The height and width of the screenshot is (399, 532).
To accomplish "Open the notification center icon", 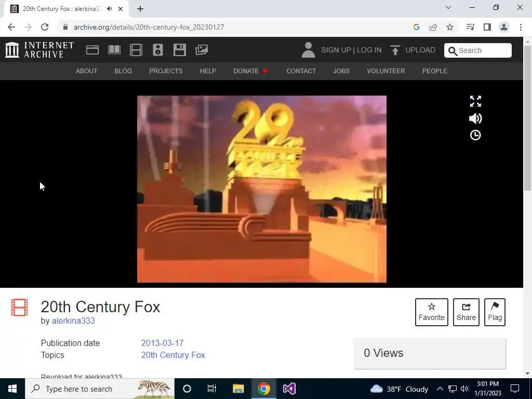I will point(515,389).
